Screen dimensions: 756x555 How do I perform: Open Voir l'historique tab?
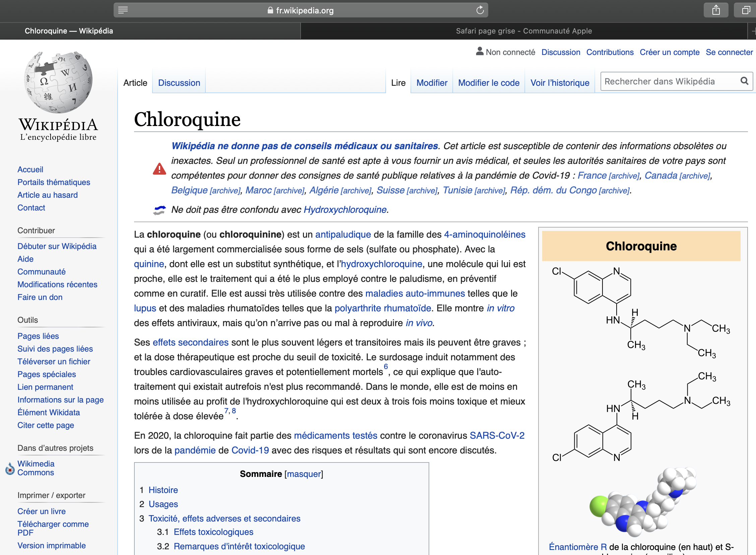tap(560, 83)
